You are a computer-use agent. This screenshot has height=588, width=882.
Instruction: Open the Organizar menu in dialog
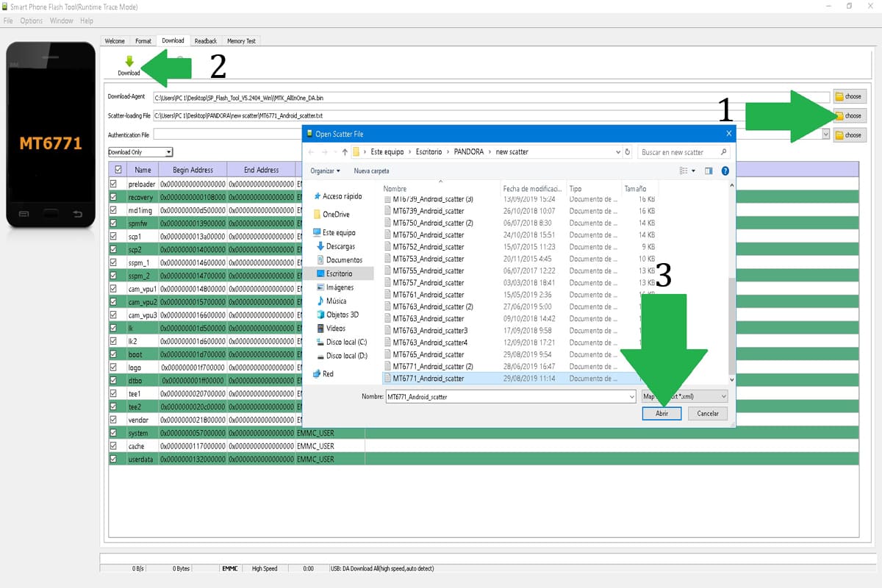tap(326, 171)
